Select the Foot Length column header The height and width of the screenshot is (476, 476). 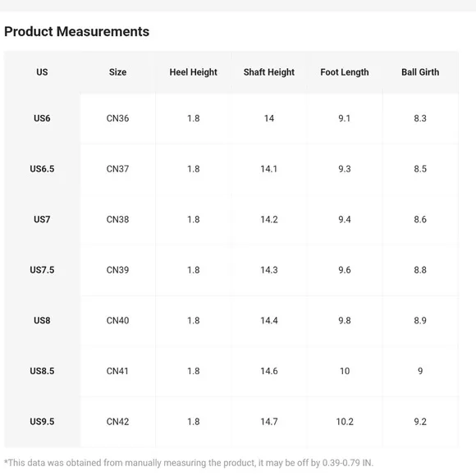(x=345, y=72)
